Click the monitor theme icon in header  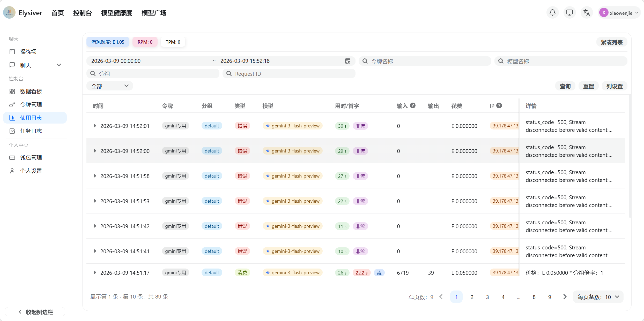(569, 13)
